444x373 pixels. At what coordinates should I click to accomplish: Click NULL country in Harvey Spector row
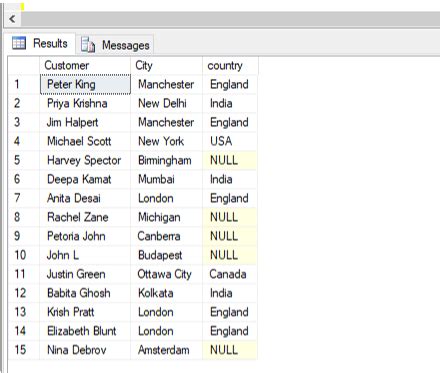230,160
